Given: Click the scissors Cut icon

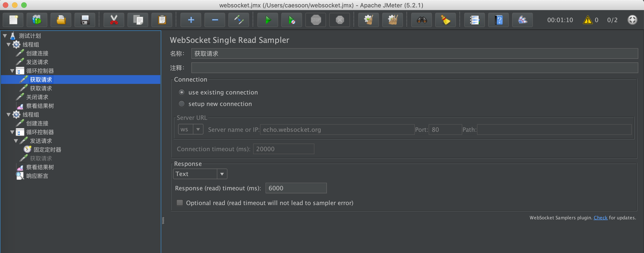Looking at the screenshot, I should 114,20.
